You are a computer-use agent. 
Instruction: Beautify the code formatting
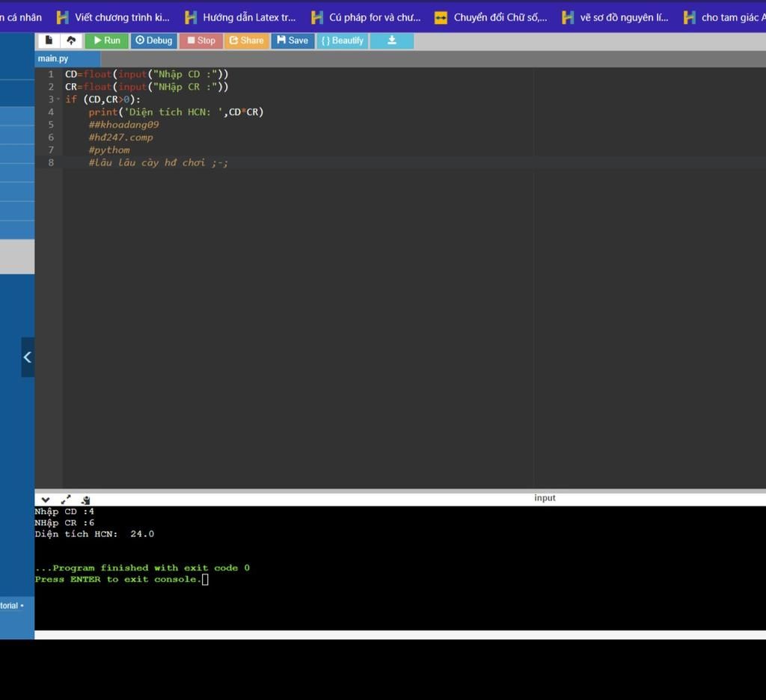coord(342,40)
